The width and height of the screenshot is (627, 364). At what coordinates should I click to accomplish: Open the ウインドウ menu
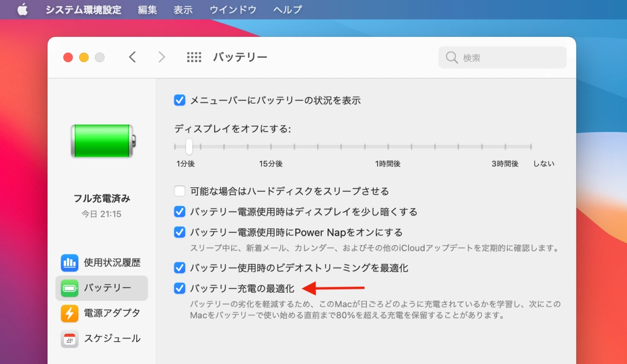(233, 9)
